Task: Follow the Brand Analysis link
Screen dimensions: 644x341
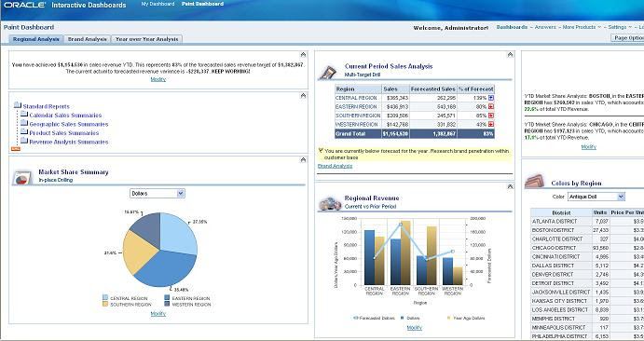Action: [336, 166]
